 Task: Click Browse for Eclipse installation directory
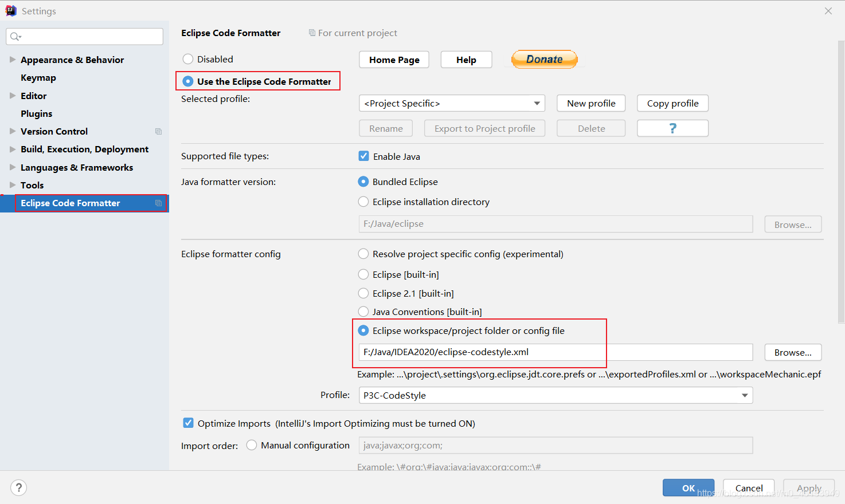(793, 225)
